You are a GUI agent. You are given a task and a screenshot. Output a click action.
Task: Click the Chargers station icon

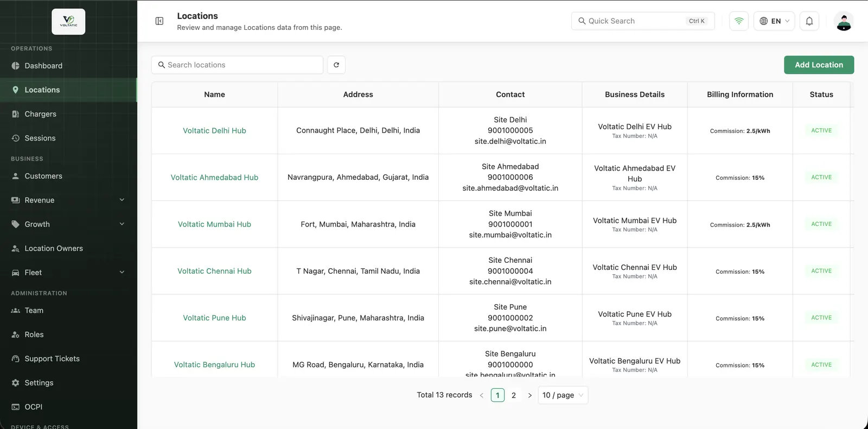15,114
